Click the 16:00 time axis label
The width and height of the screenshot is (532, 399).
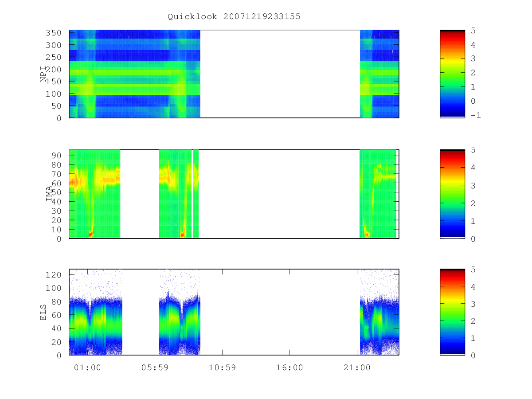point(289,368)
